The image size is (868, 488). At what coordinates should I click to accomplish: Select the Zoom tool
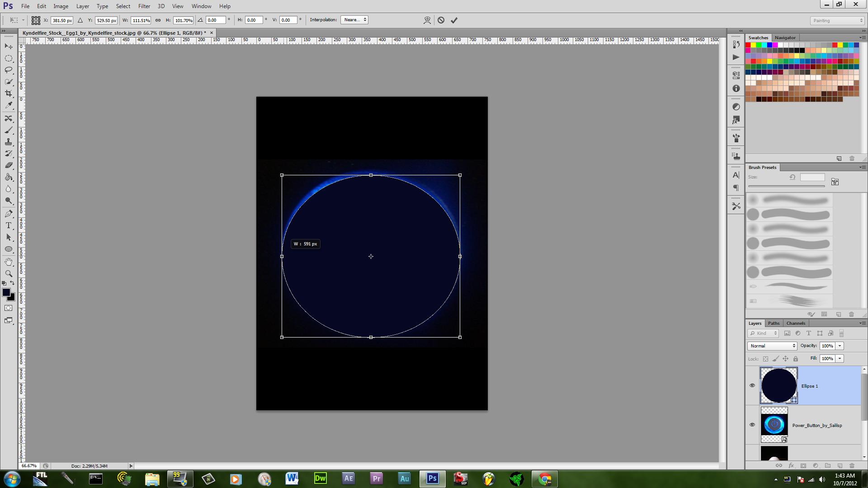click(9, 274)
